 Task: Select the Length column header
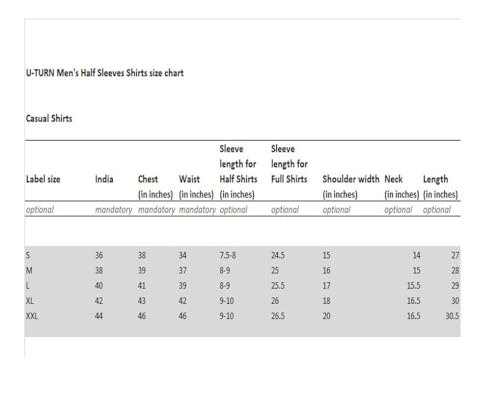click(440, 187)
